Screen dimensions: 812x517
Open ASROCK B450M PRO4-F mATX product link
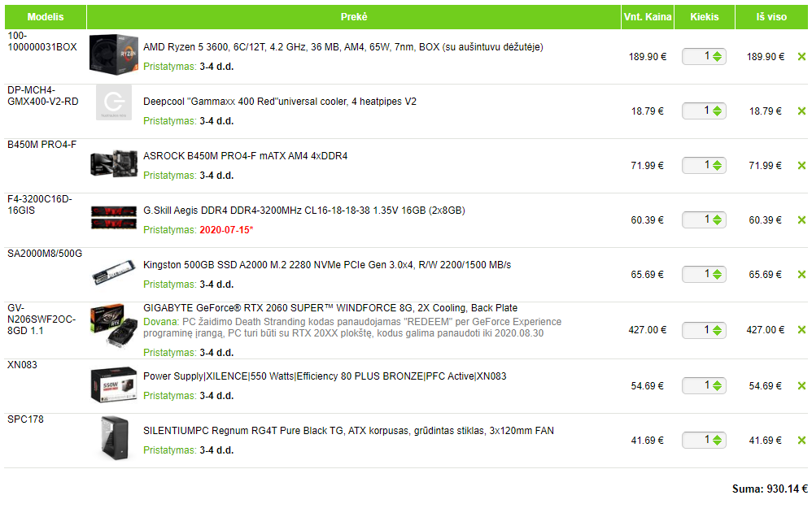pos(246,156)
